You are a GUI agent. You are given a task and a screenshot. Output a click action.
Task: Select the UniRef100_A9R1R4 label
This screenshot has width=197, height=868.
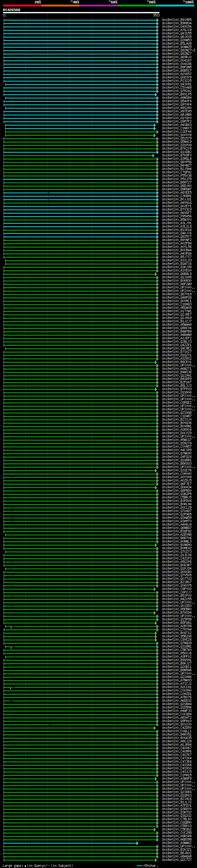coord(176,836)
